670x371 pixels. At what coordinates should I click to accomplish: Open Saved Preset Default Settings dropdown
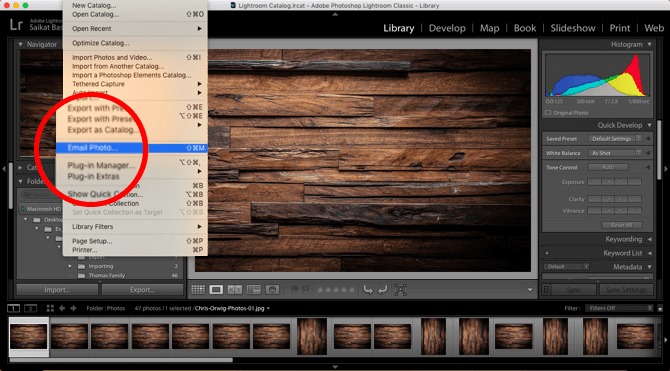pos(615,139)
